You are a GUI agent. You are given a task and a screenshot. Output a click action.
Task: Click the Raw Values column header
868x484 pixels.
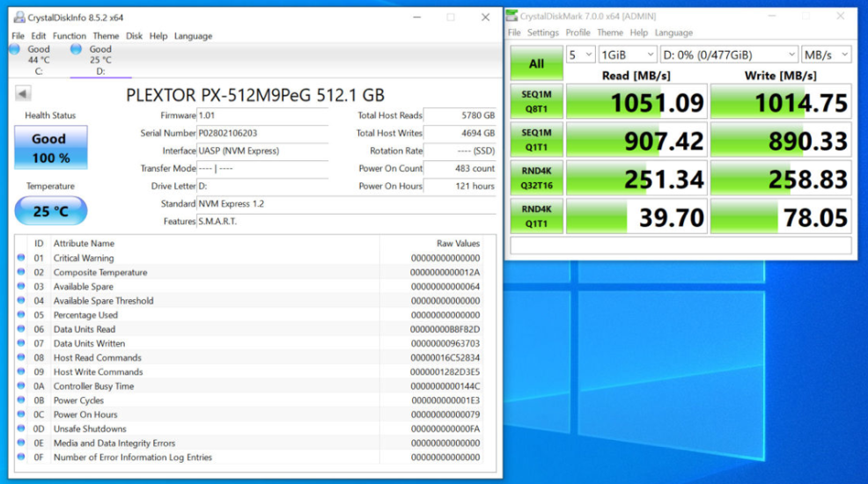tap(458, 243)
